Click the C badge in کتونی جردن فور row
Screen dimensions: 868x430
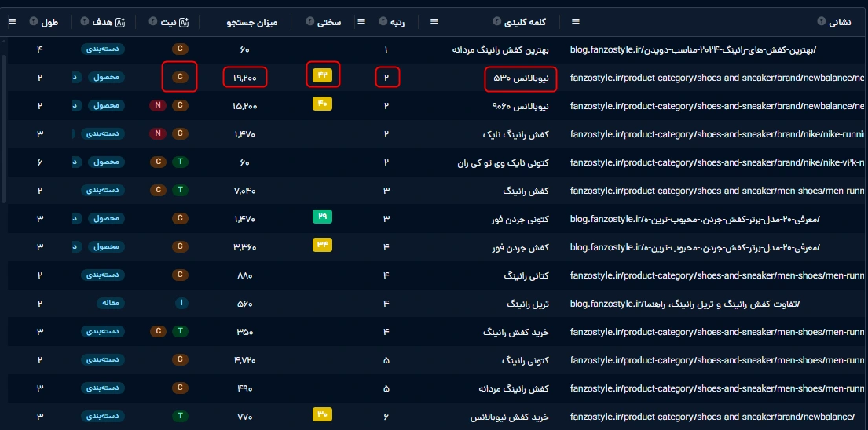tap(179, 218)
